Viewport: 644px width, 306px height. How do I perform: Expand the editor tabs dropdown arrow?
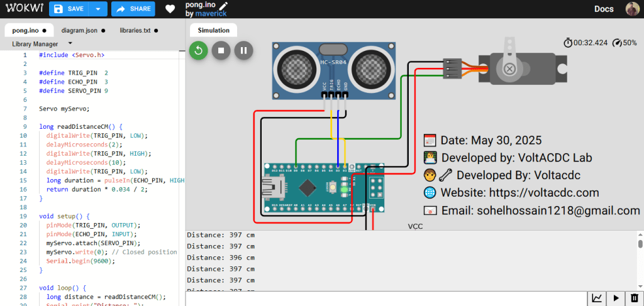tap(70, 43)
